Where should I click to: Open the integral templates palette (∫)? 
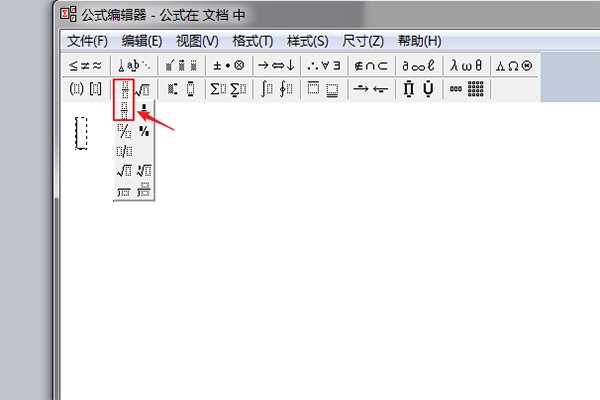(276, 89)
